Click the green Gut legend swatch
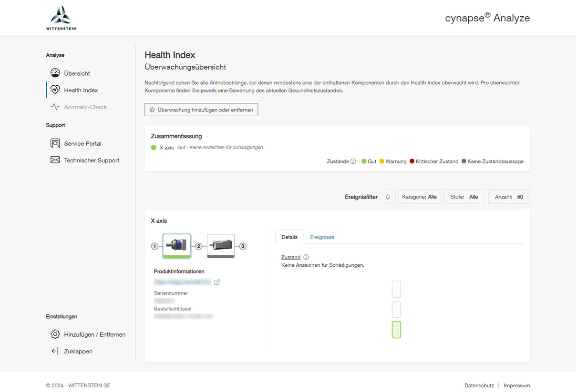Screen dimensions: 576x392 (x=364, y=161)
